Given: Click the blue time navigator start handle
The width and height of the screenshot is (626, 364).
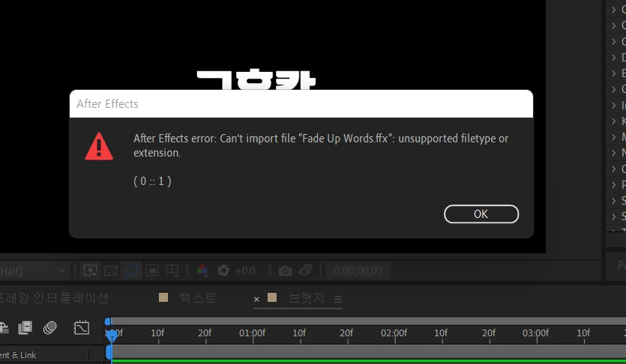Looking at the screenshot, I should coord(108,321).
